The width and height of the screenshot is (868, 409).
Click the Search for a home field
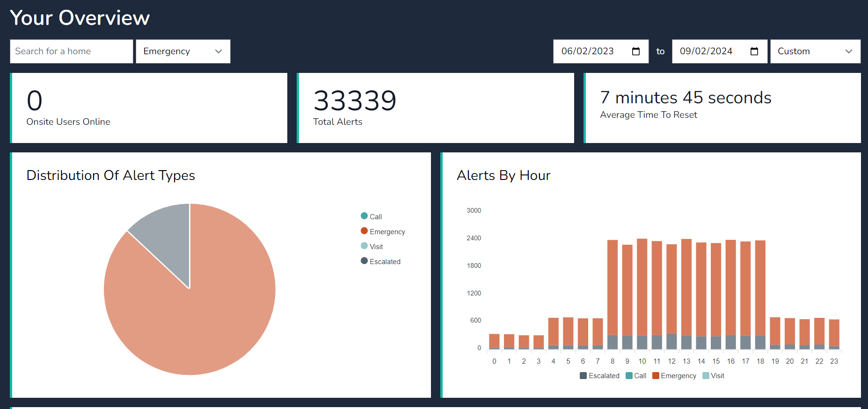point(71,51)
